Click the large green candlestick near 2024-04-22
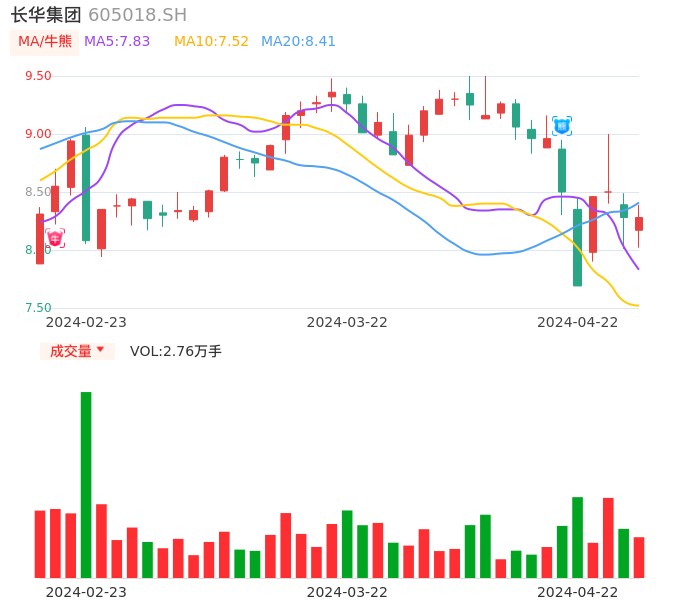Image resolution: width=686 pixels, height=606 pixels. tap(578, 247)
